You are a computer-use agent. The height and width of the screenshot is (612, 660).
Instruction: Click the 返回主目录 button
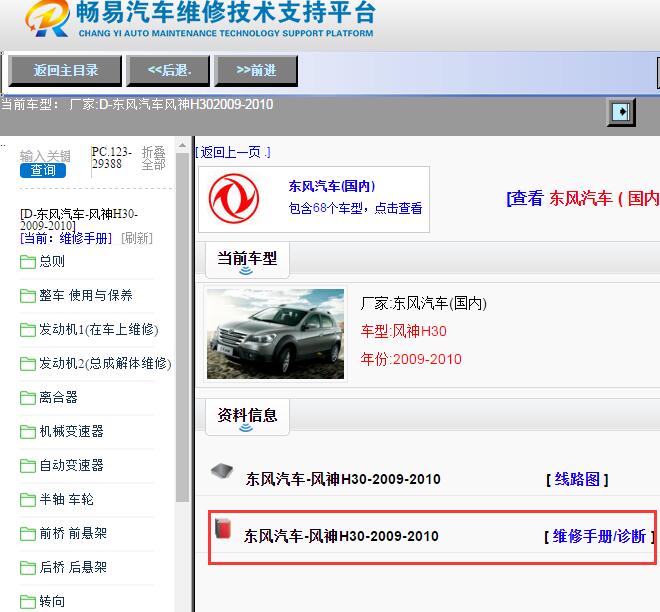point(65,70)
